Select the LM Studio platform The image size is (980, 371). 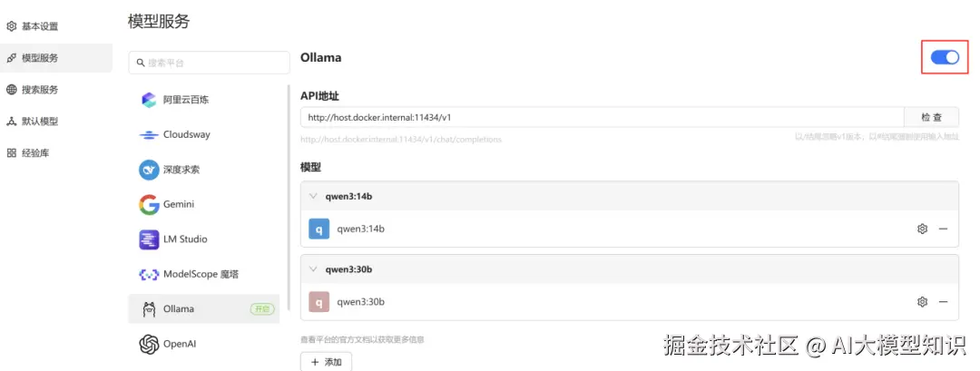[204, 239]
